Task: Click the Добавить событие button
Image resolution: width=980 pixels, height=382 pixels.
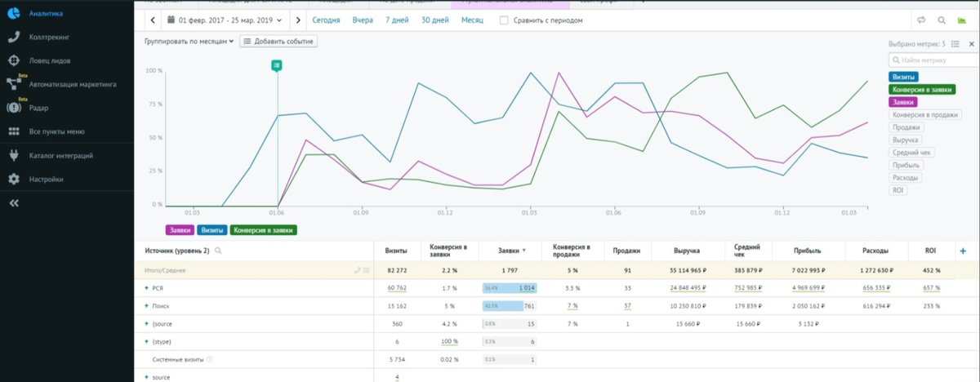Action: click(278, 41)
